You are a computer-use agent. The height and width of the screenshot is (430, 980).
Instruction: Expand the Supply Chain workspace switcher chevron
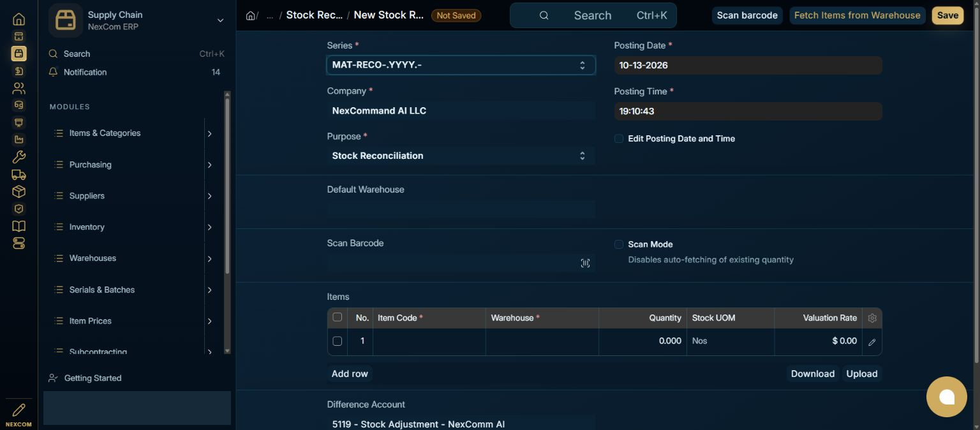tap(220, 20)
